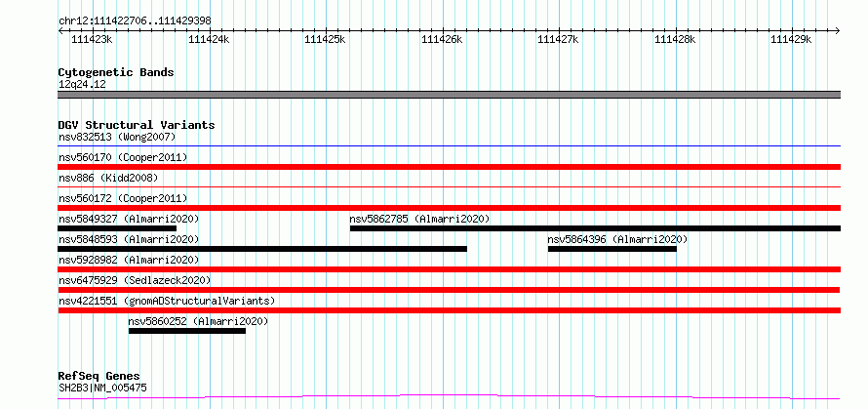Image resolution: width=868 pixels, height=409 pixels.
Task: Open the nsv5860252 (Almarri2020) label
Action: point(198,321)
